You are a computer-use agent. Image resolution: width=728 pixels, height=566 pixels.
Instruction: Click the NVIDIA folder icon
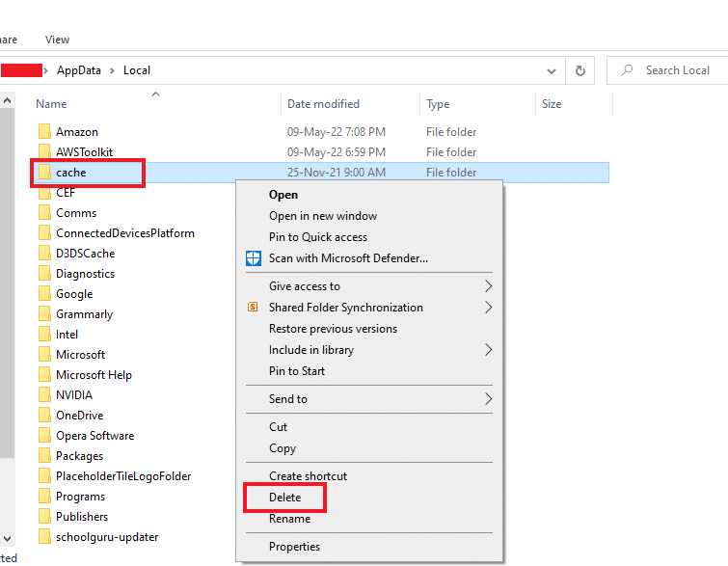44,395
